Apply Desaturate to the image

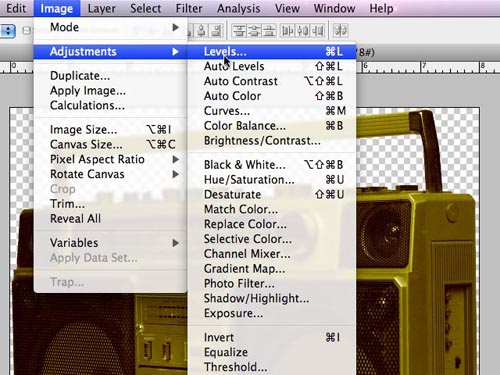coord(272,195)
